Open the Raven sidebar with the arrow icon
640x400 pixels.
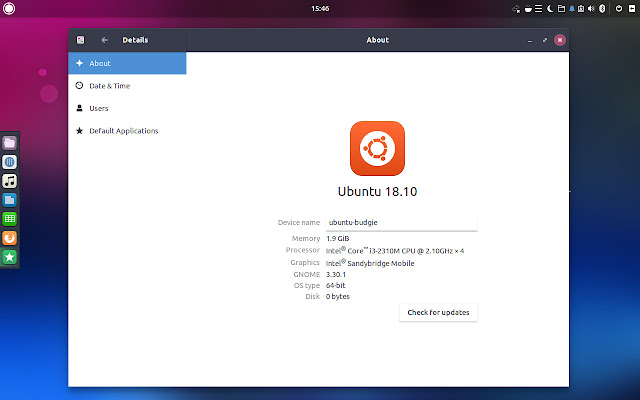click(x=632, y=9)
